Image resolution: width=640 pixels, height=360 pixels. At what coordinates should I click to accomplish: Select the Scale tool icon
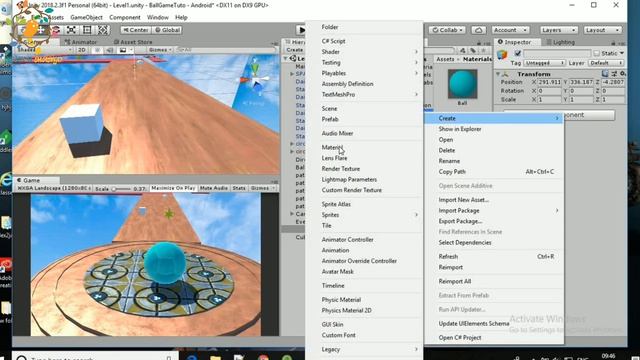pos(71,30)
